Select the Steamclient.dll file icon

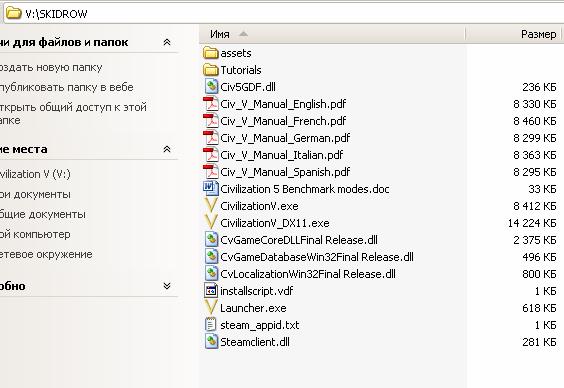tap(212, 342)
